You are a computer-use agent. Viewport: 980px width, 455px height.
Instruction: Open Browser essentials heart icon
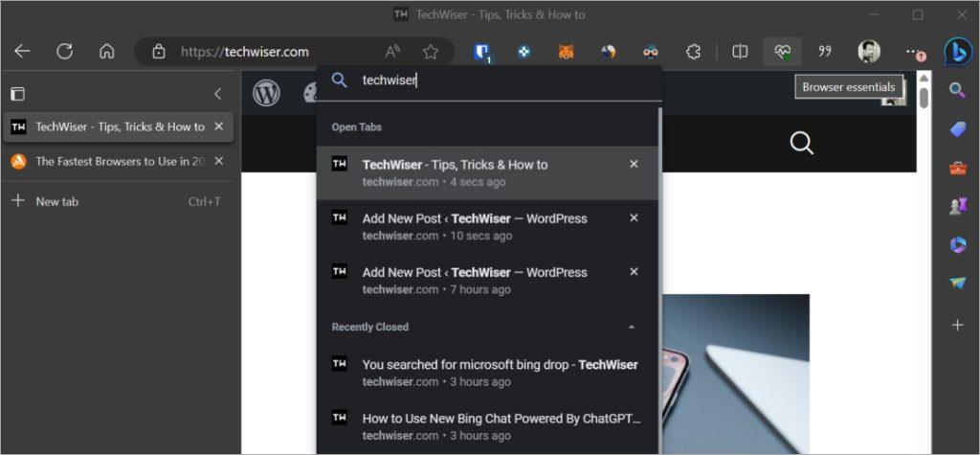pyautogui.click(x=783, y=52)
